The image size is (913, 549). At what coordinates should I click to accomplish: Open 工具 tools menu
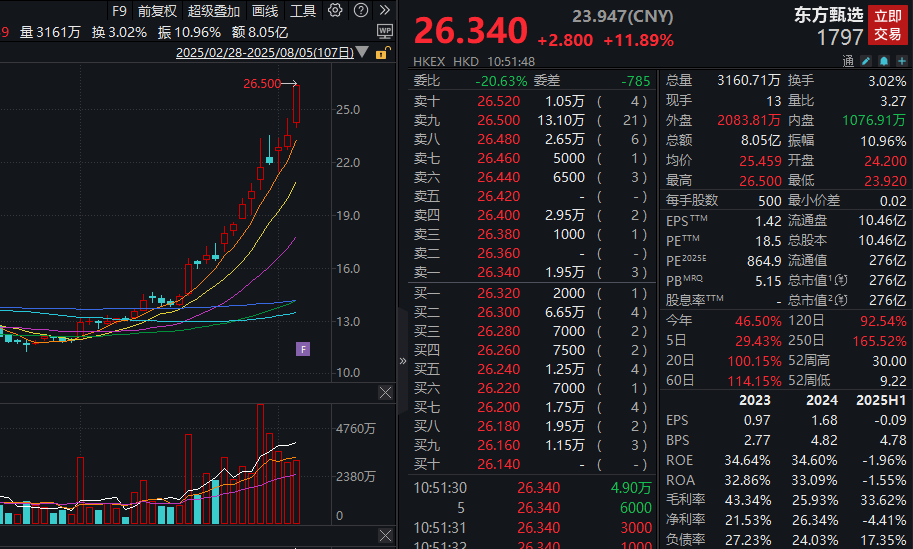coord(303,11)
